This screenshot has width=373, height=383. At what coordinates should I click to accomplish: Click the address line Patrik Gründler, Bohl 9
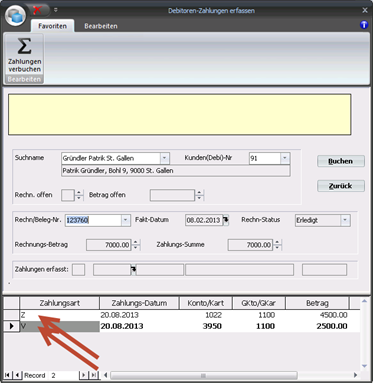click(x=176, y=171)
